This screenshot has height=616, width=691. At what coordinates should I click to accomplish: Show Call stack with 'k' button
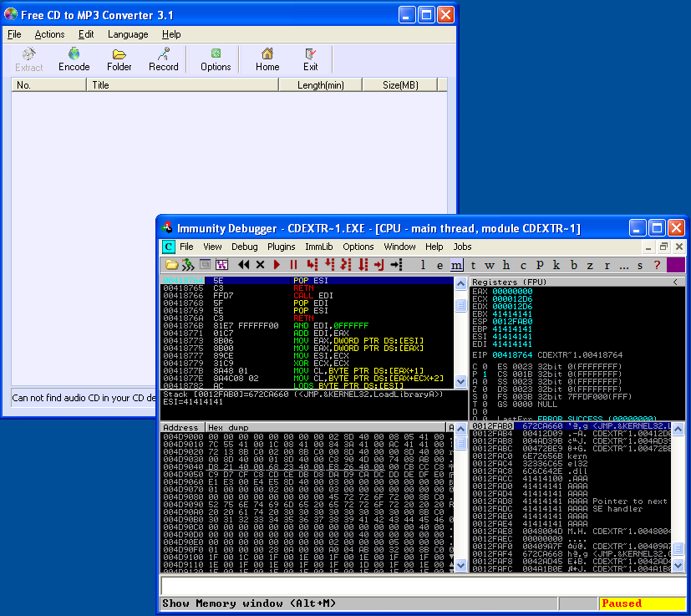click(556, 265)
